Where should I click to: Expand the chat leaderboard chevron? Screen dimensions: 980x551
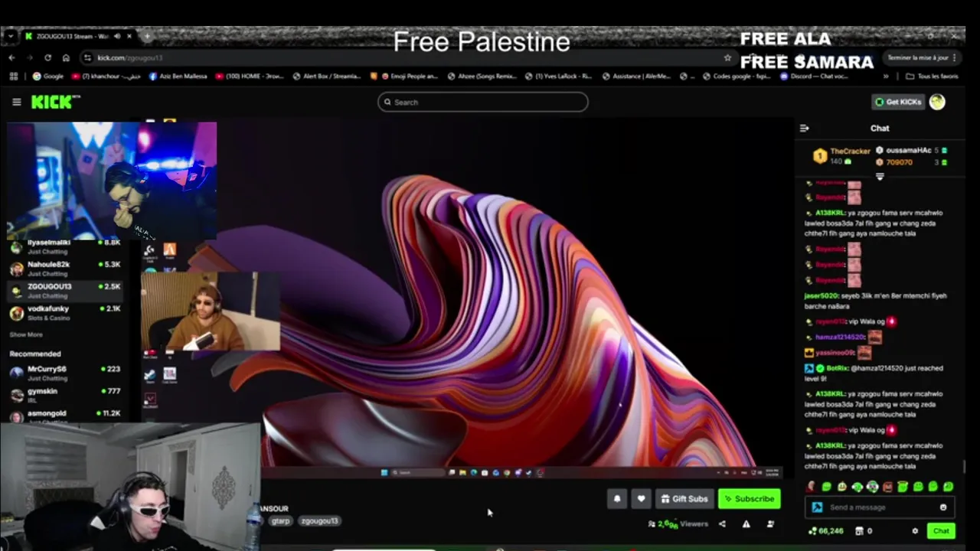(880, 177)
